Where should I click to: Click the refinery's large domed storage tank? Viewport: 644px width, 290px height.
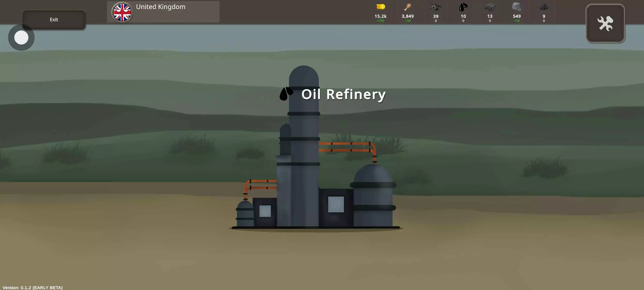click(373, 196)
